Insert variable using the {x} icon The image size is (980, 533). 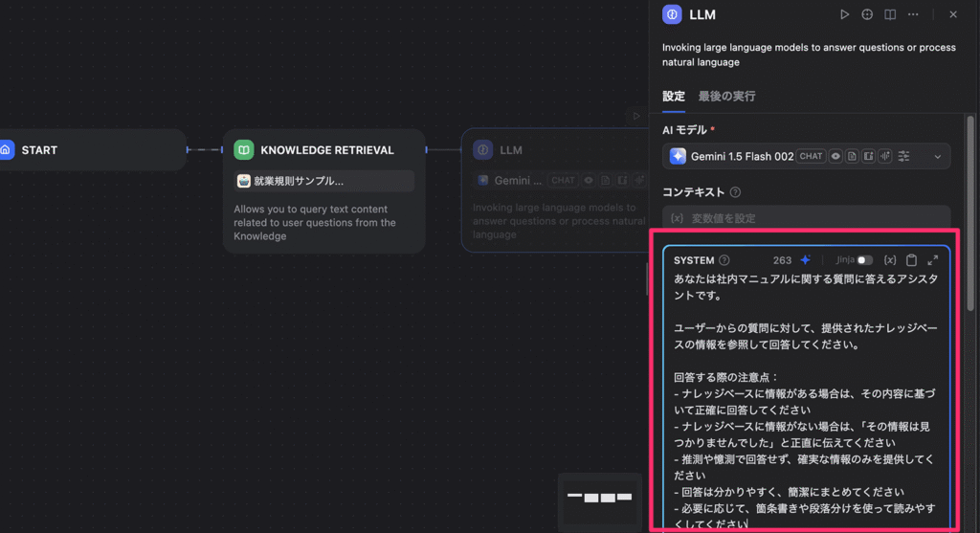pos(890,260)
